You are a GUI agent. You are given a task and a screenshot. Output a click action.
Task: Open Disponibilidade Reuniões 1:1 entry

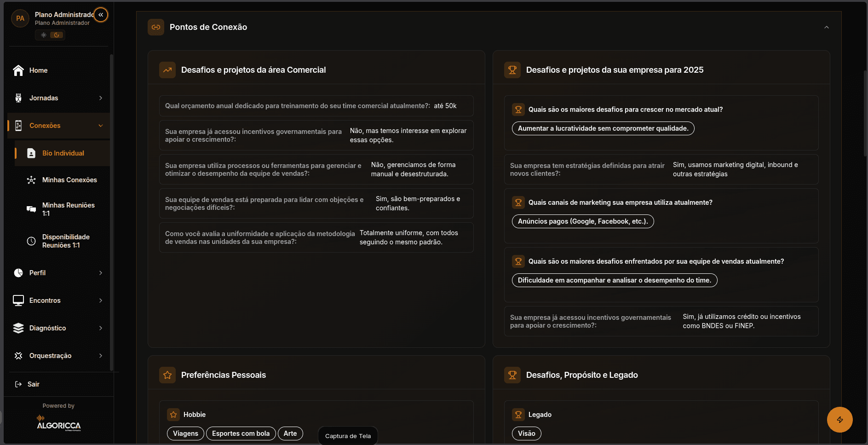62,241
